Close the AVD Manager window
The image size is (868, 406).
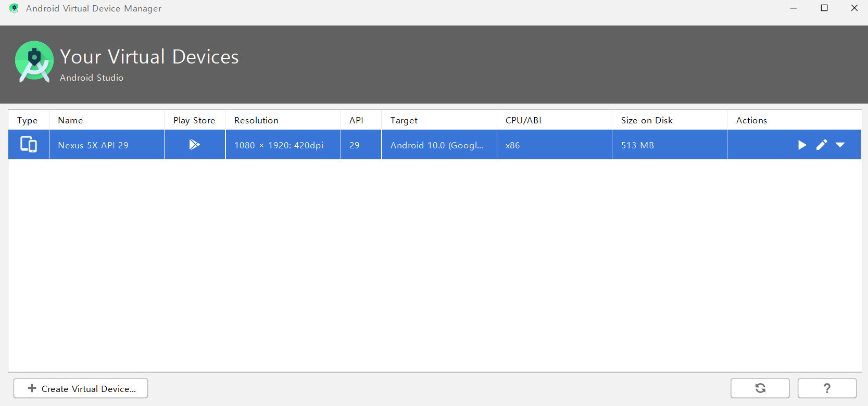854,8
